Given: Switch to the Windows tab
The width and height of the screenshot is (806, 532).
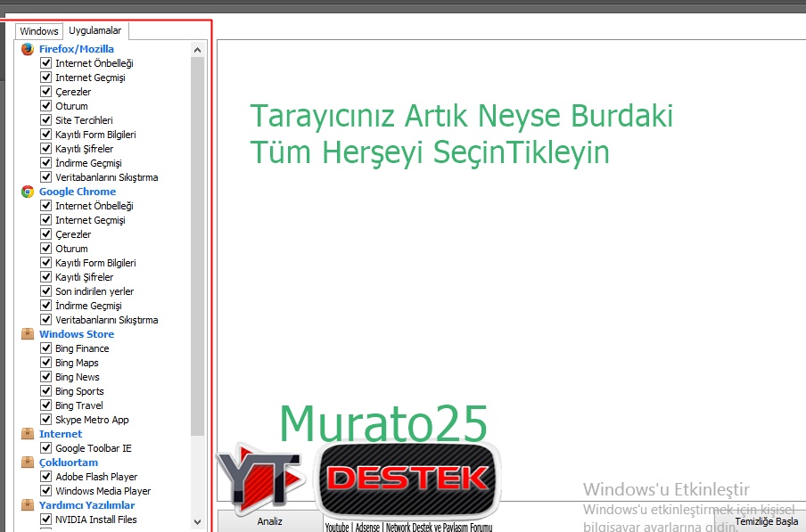Looking at the screenshot, I should (x=39, y=31).
